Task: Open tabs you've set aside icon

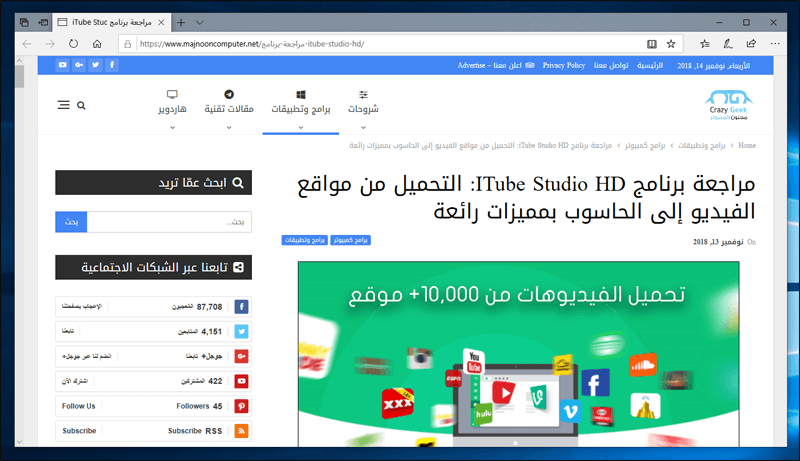Action: (x=24, y=22)
